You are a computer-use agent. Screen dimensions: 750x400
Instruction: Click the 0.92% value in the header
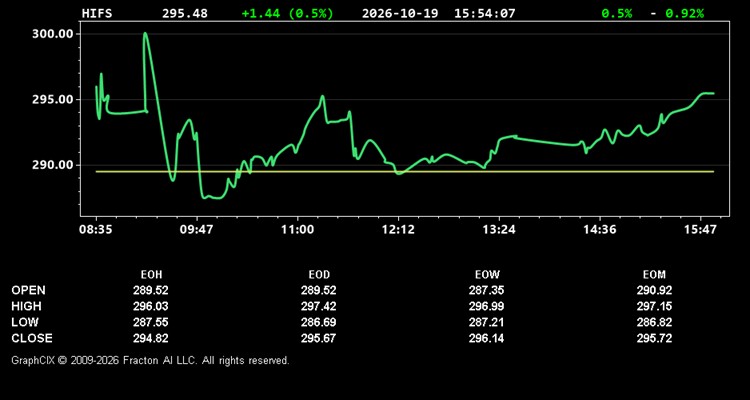pos(684,13)
